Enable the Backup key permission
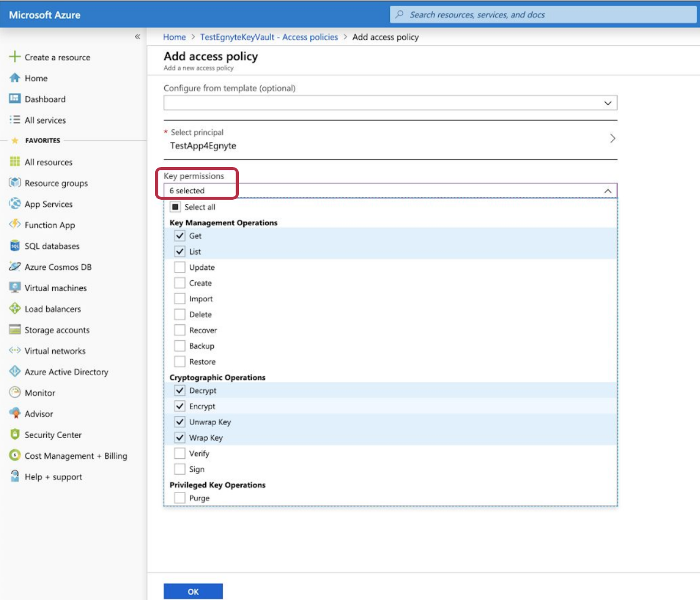This screenshot has height=600, width=700. pos(180,346)
